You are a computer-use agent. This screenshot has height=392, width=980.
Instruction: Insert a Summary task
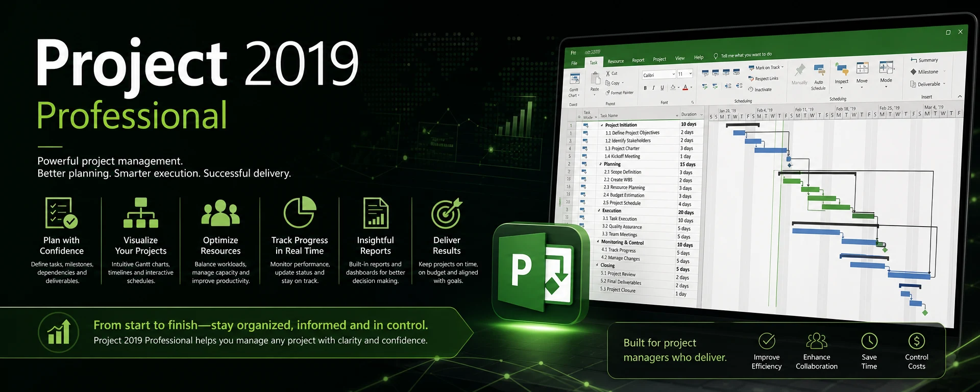pyautogui.click(x=924, y=60)
